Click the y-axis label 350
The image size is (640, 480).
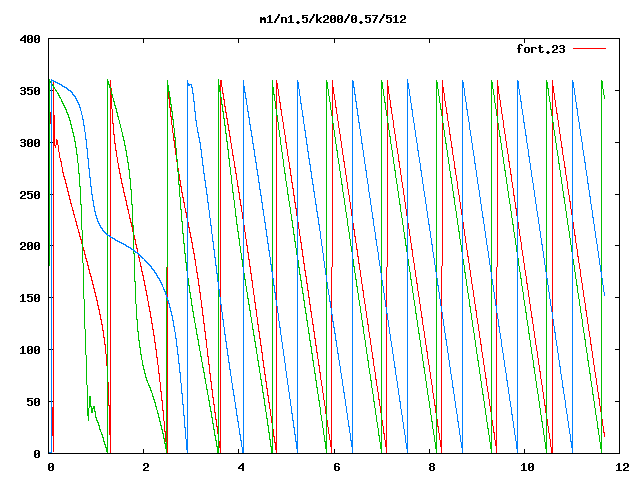[x=30, y=91]
